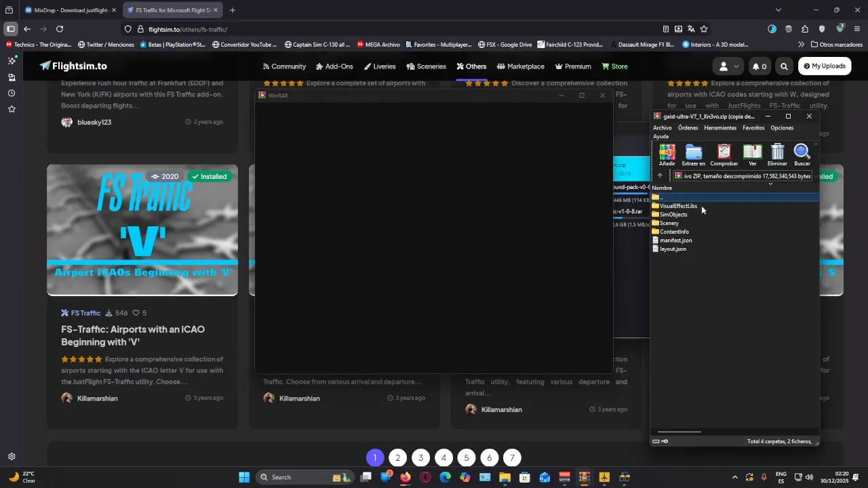Viewport: 868px width, 488px height.
Task: Select the Scenery folder in archive
Action: coord(669,223)
